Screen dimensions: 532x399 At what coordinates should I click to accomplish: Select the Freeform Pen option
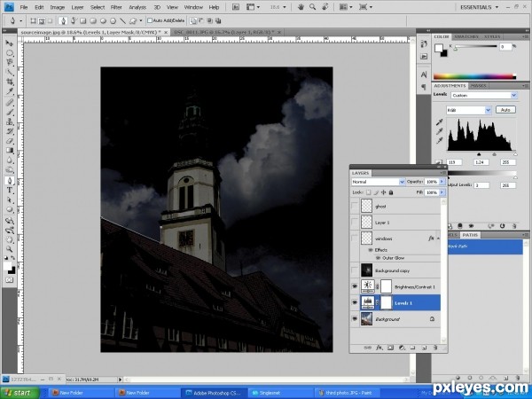click(x=73, y=21)
